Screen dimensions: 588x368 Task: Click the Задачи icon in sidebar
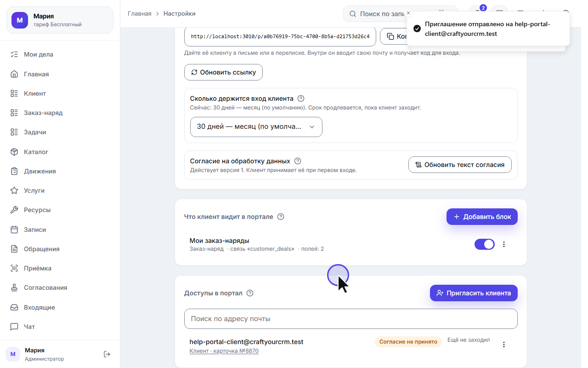click(14, 132)
